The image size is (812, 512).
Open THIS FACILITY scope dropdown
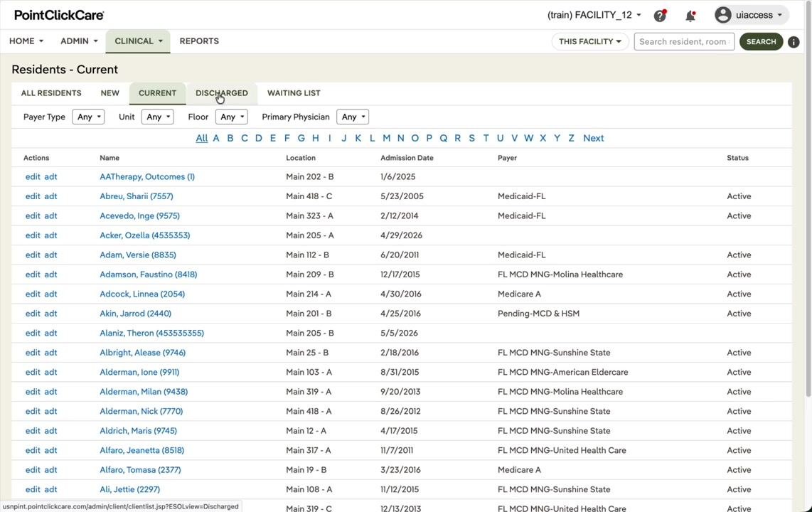(x=590, y=41)
